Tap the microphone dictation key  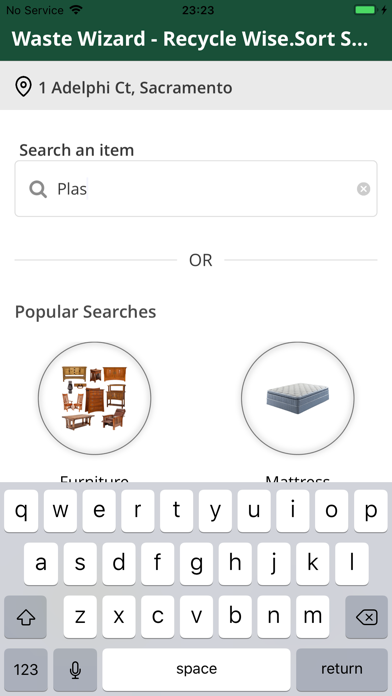75,669
